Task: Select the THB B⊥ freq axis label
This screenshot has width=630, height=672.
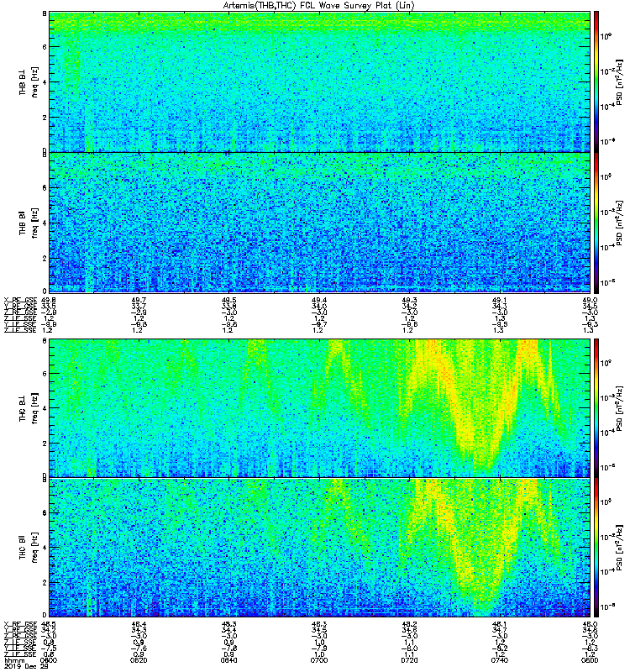Action: 29,81
